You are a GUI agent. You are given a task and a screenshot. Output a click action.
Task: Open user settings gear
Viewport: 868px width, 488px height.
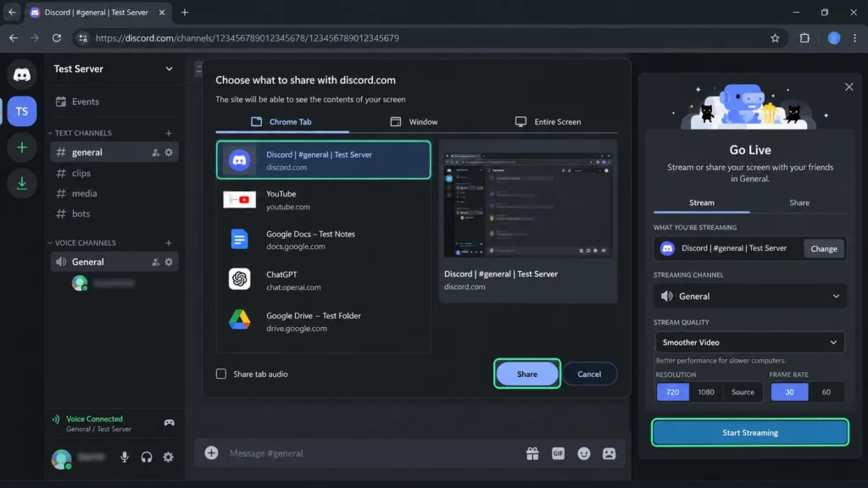point(169,457)
